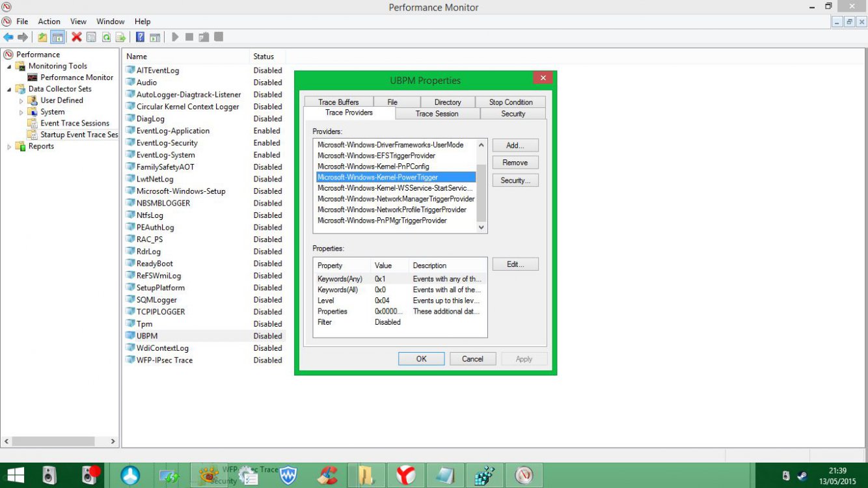The image size is (868, 488).
Task: Click the Forward arrow toolbar icon
Action: coord(23,37)
